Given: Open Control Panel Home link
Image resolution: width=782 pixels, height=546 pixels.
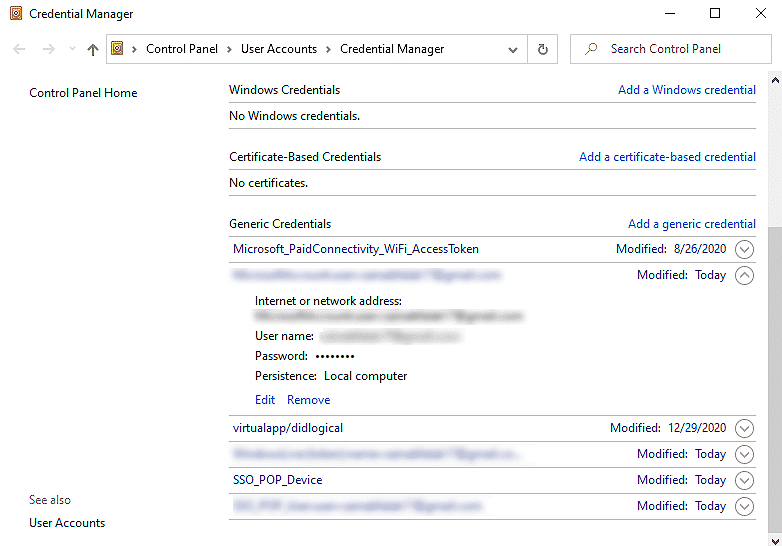Looking at the screenshot, I should pyautogui.click(x=83, y=93).
